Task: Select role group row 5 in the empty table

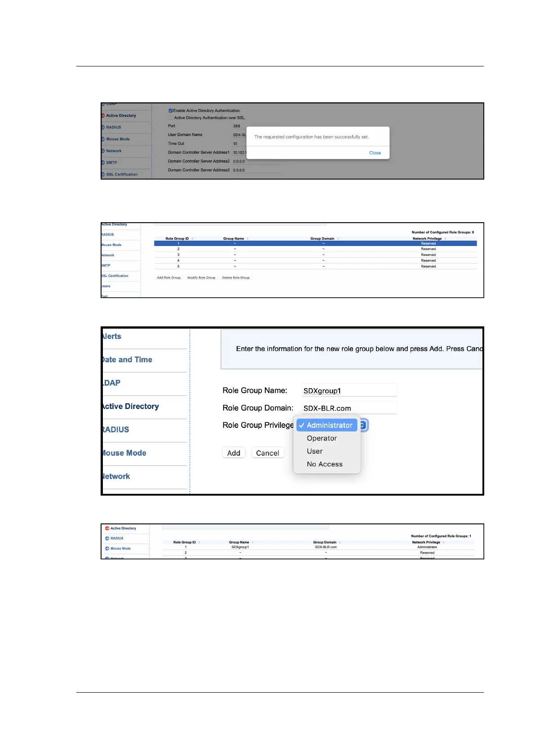Action: pos(315,267)
